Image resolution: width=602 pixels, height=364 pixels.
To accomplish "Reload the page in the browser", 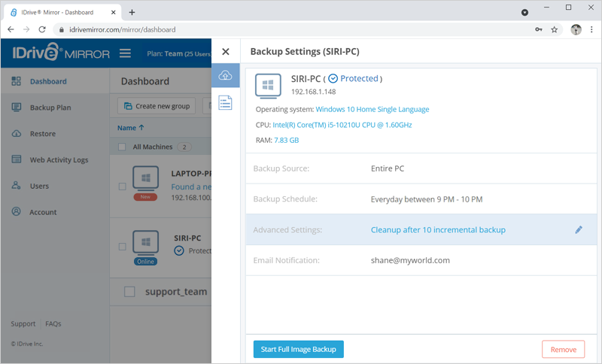I will (42, 29).
